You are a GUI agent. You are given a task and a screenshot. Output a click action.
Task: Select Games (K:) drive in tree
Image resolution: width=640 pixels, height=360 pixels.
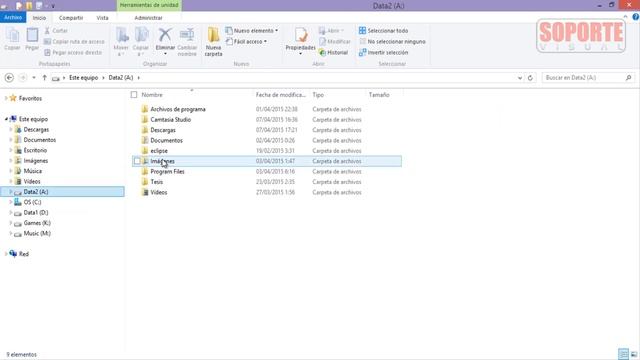tap(37, 223)
